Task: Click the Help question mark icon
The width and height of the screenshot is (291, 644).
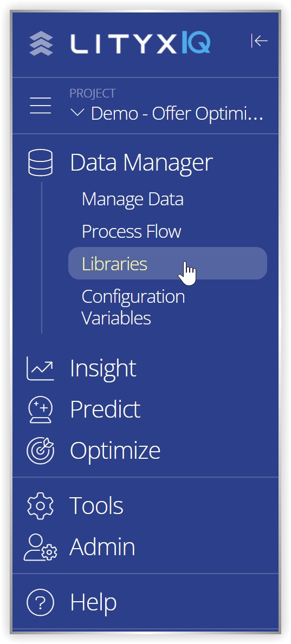Action: [40, 602]
